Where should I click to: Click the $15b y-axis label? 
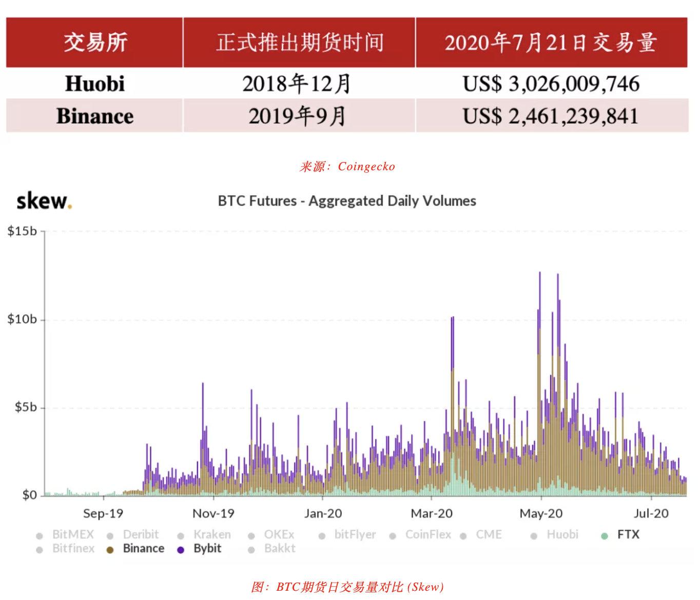[x=22, y=231]
